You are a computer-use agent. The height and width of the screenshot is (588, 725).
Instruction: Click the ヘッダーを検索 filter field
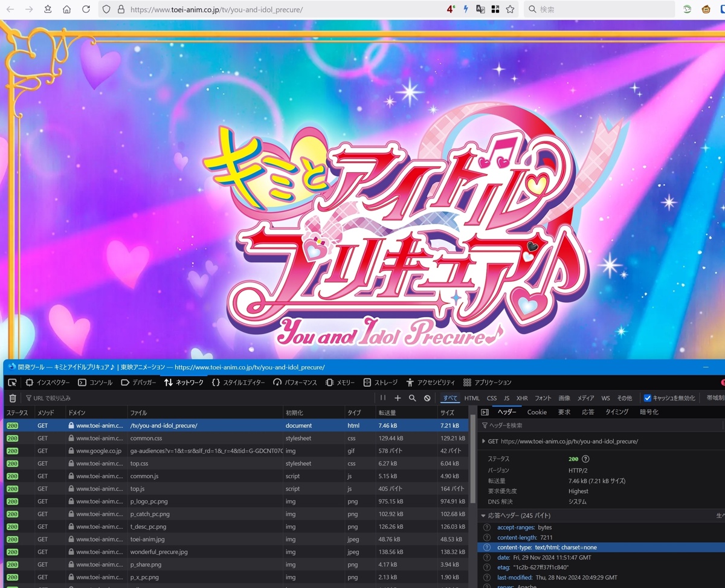[602, 425]
